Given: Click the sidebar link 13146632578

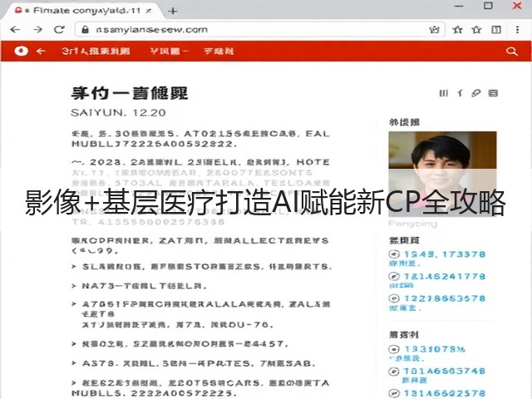Looking at the screenshot, I should pos(445,393).
